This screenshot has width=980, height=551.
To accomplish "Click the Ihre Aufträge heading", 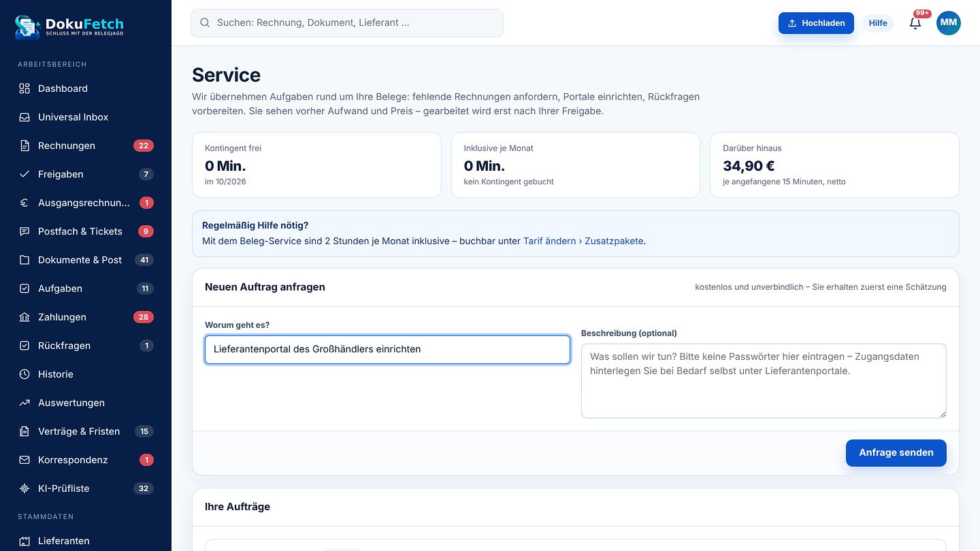I will (238, 507).
